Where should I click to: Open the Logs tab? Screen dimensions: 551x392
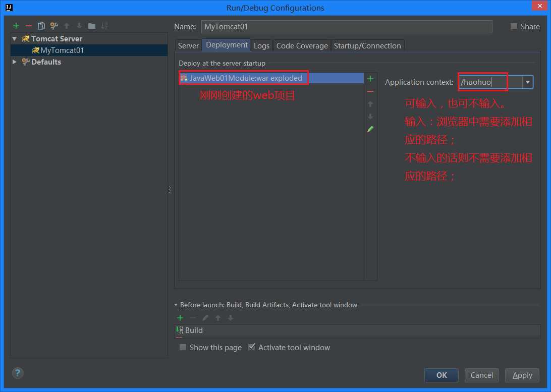tap(261, 46)
